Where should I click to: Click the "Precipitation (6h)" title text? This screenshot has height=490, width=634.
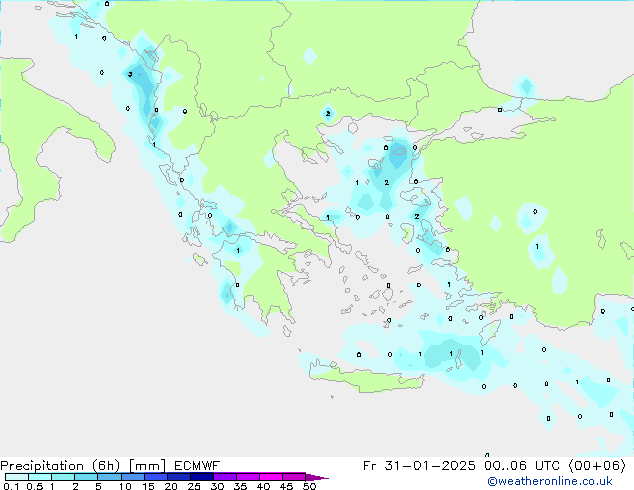[60, 466]
